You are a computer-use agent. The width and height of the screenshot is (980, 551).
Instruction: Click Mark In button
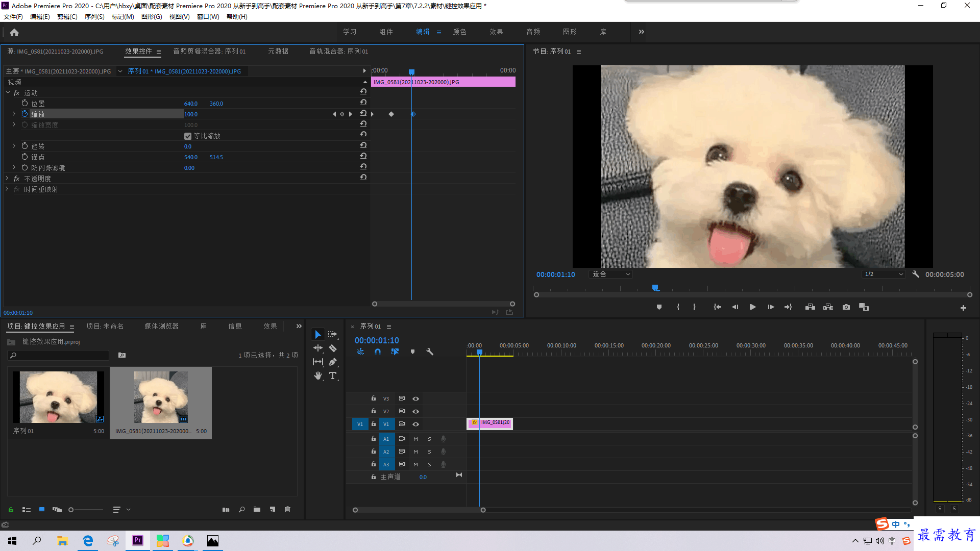[678, 307]
